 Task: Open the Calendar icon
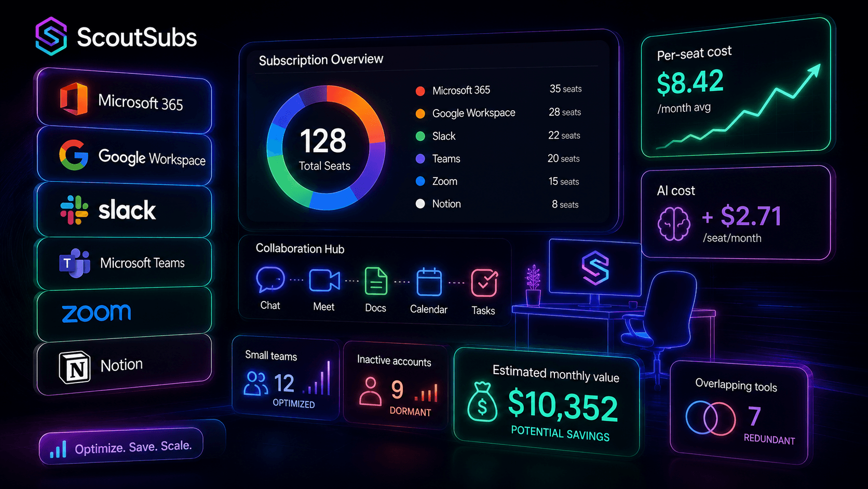(429, 282)
